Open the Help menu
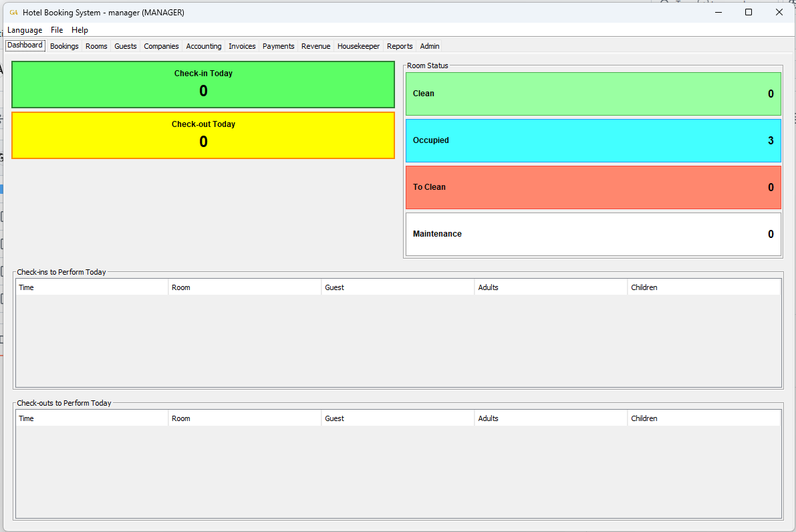Viewport: 796px width, 532px height. 80,30
